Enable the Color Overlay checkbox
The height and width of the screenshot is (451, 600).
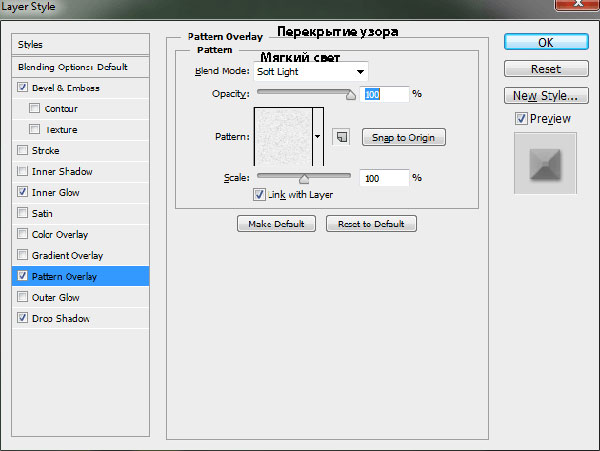[23, 234]
